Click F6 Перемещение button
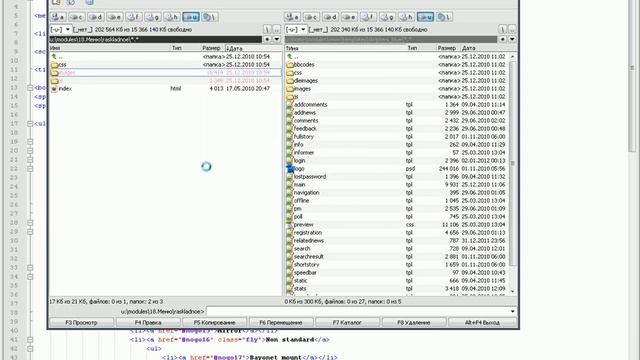This screenshot has height=360, width=640. tap(281, 322)
